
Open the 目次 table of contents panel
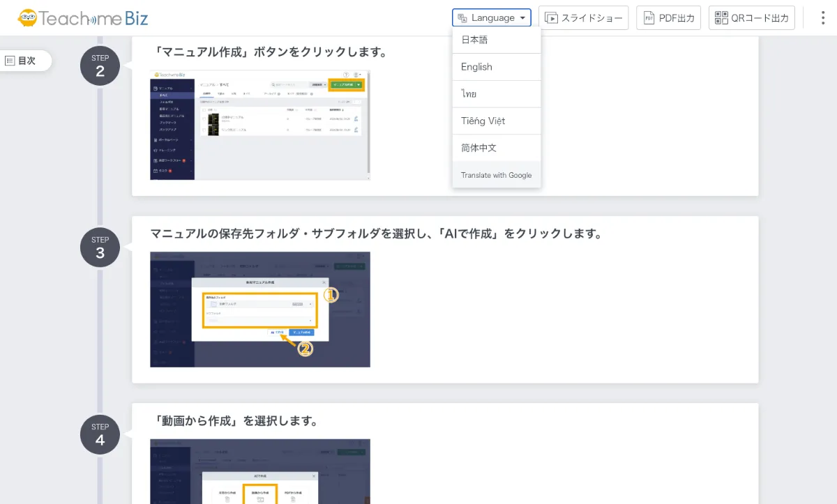point(27,61)
